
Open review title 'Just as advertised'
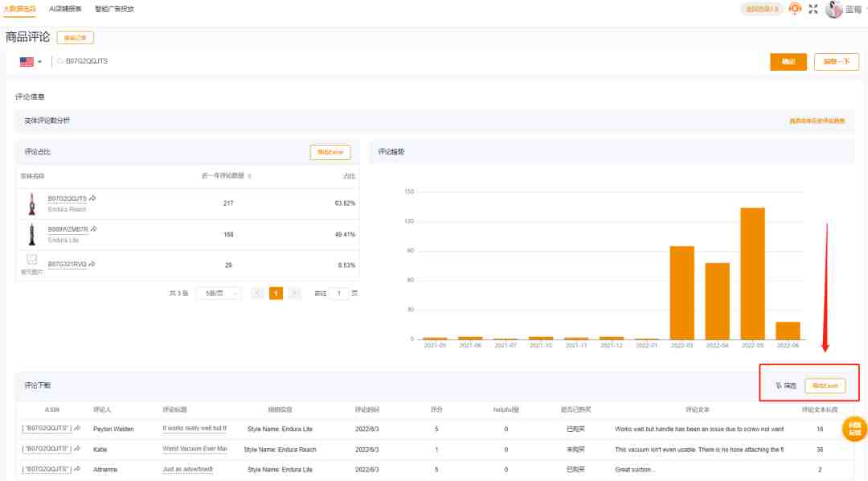[x=187, y=470]
